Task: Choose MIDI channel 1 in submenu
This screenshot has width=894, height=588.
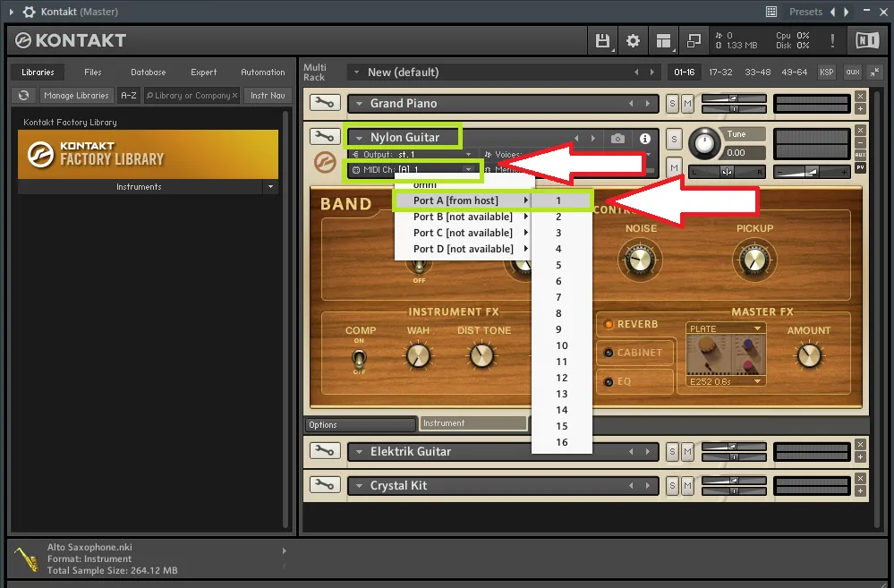Action: (562, 200)
